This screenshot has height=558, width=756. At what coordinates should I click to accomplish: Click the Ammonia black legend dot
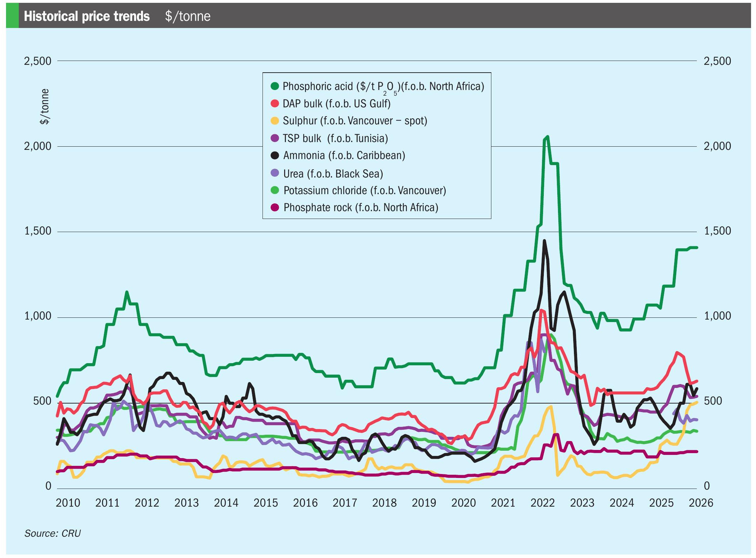point(275,155)
